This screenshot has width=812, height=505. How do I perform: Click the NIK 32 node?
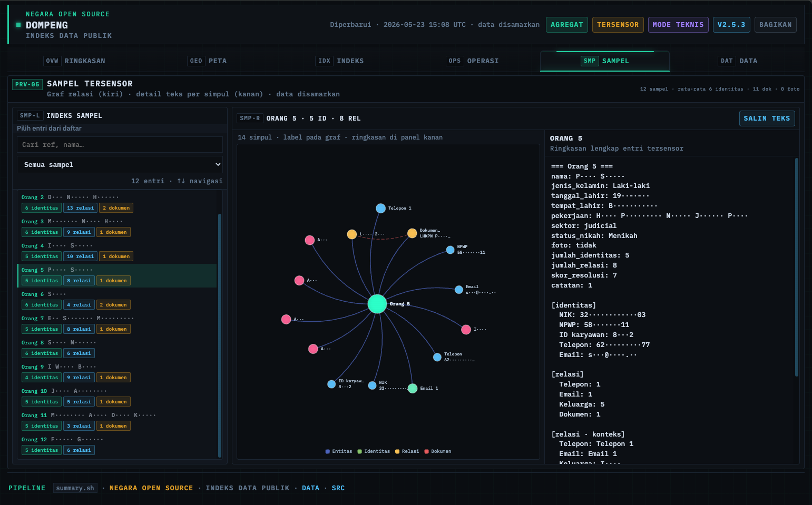pyautogui.click(x=372, y=385)
